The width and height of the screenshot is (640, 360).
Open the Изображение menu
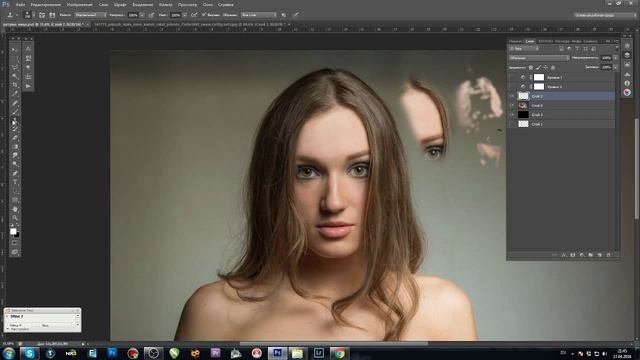click(80, 4)
